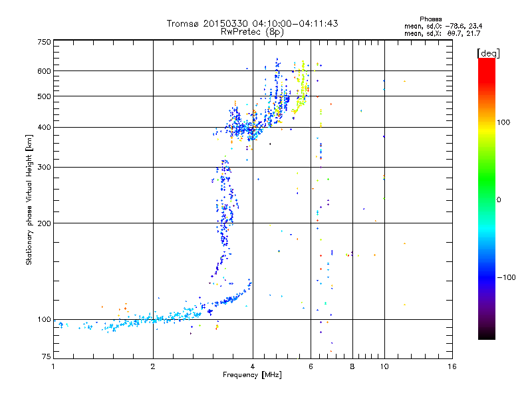Click the subtitle 'RwPretec (8p)'

[252, 32]
